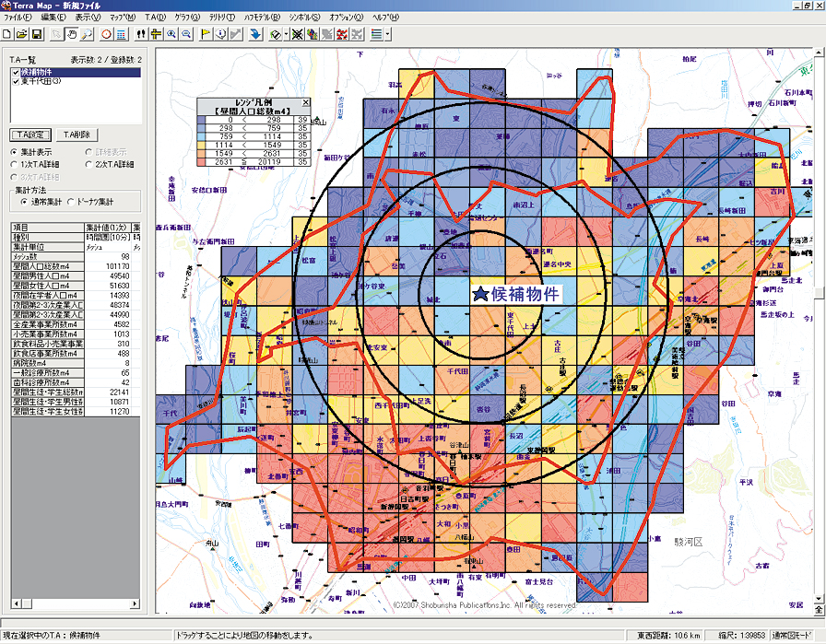Select the 1次T.A詳細 radio button

[x=14, y=164]
